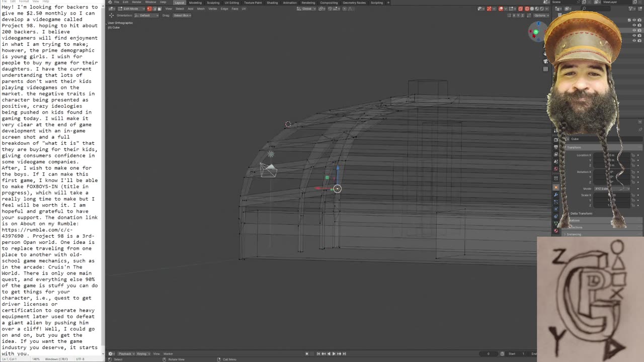Click the Blender logo menu icon

click(110, 2)
